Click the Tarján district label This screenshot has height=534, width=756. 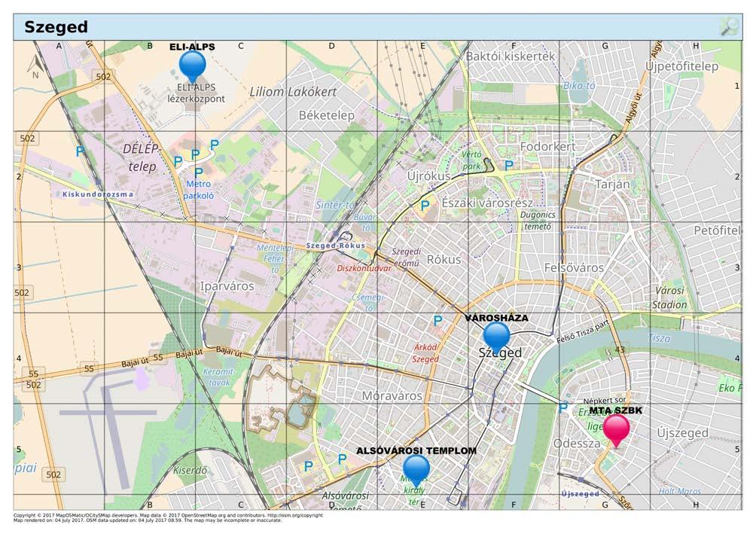coord(612,185)
